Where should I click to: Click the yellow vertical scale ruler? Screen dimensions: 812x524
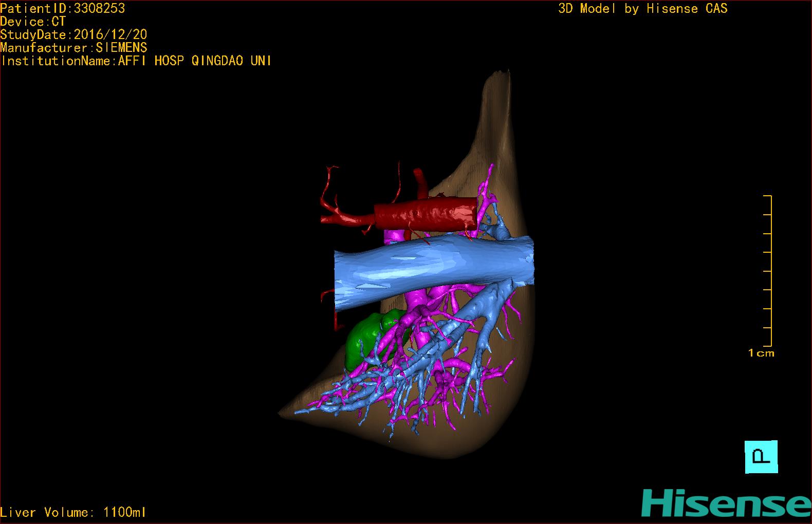(768, 271)
